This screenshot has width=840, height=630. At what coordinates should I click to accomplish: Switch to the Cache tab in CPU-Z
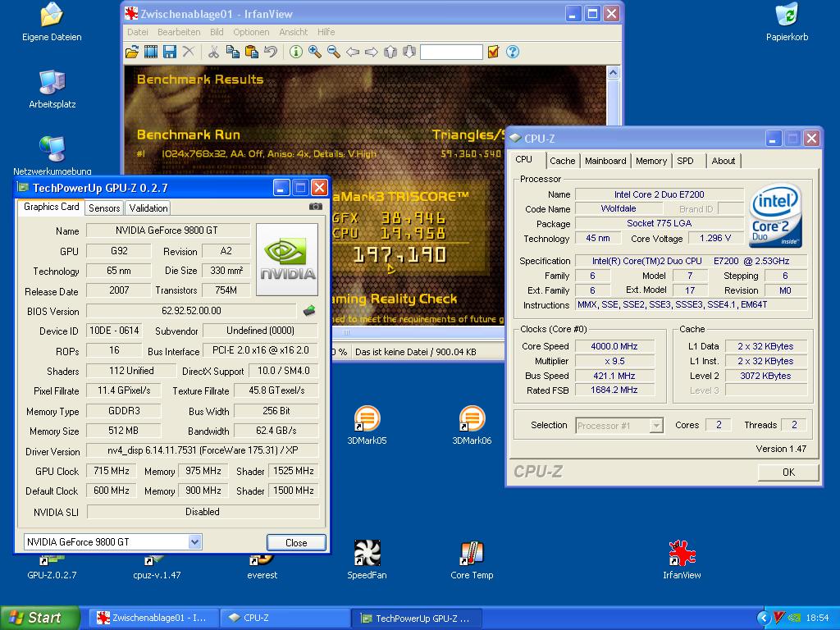click(x=563, y=161)
